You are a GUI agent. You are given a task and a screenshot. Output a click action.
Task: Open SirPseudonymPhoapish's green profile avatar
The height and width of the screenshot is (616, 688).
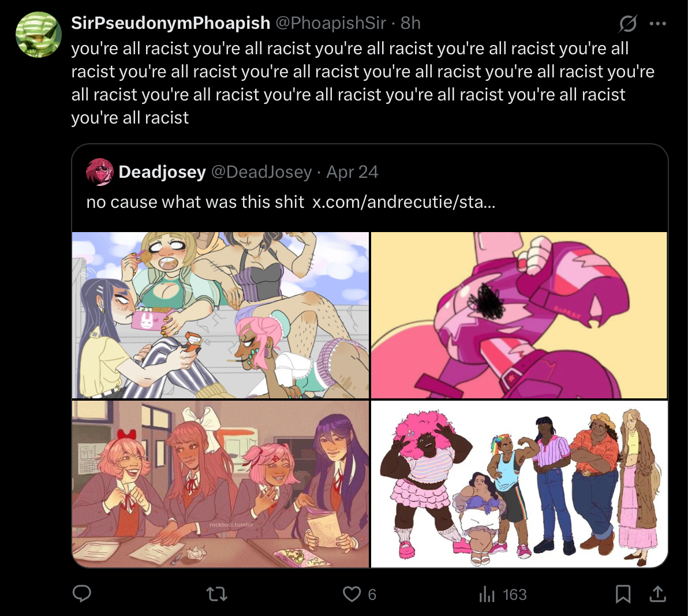[39, 34]
